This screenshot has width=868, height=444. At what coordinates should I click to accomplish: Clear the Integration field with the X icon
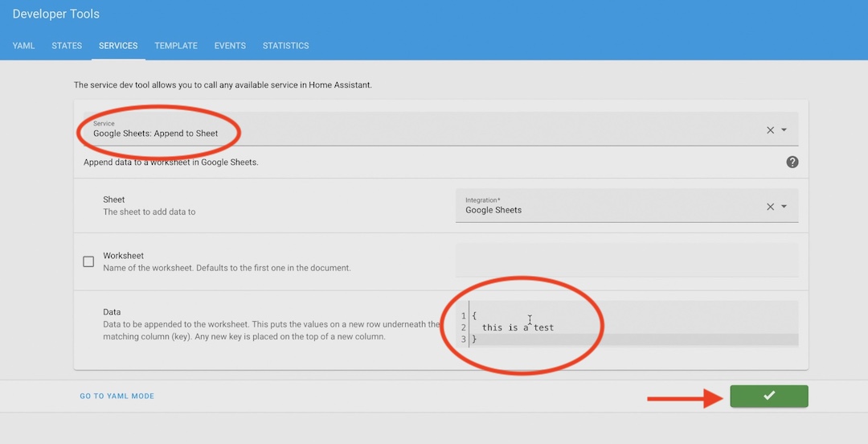(x=770, y=206)
